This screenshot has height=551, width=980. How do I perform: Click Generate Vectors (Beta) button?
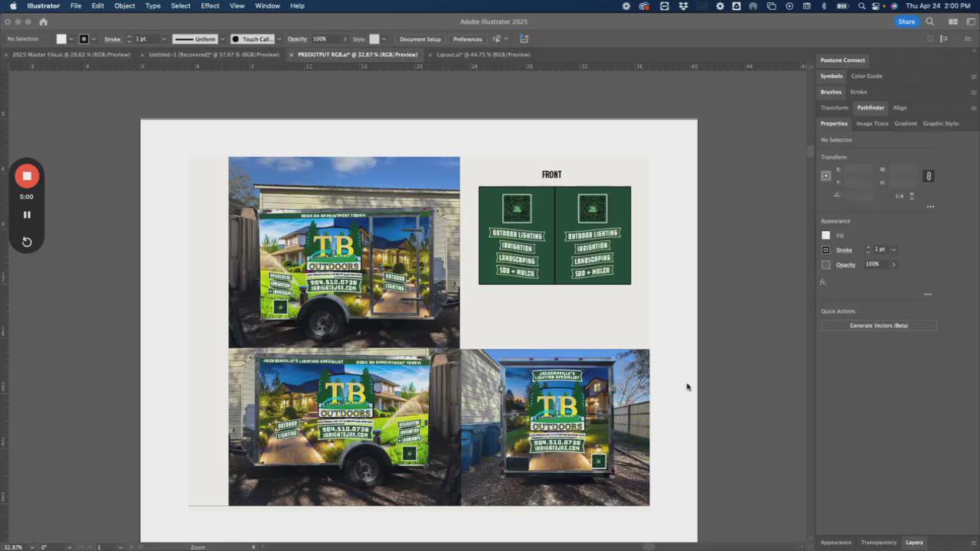(879, 326)
